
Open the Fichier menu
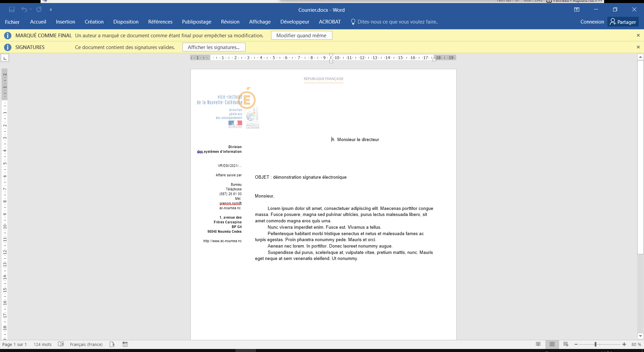(12, 22)
